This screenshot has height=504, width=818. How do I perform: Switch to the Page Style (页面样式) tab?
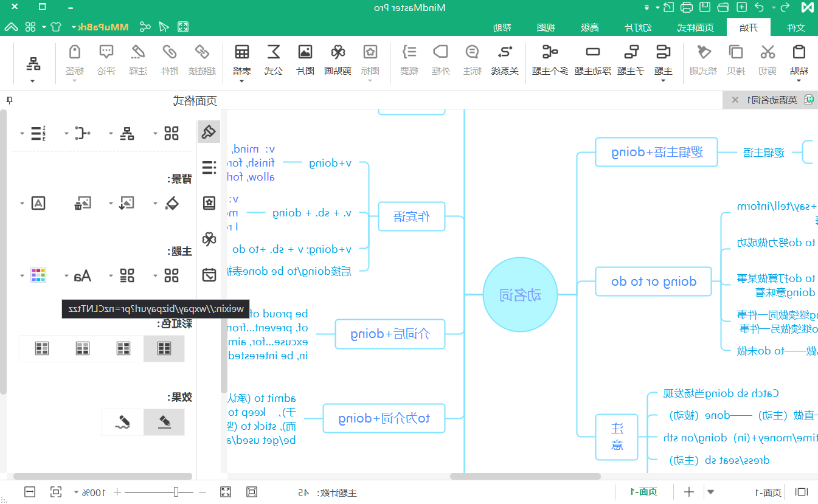coord(696,27)
